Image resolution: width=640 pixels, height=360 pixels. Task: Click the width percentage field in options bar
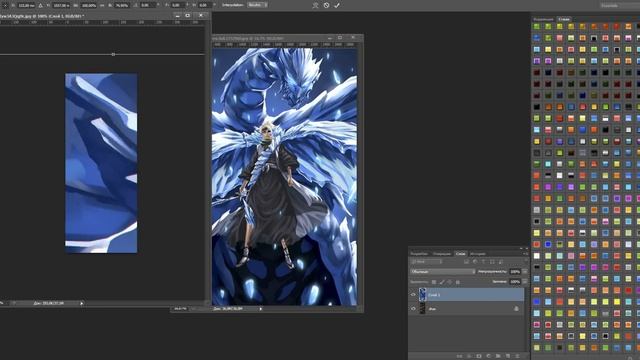[x=89, y=5]
